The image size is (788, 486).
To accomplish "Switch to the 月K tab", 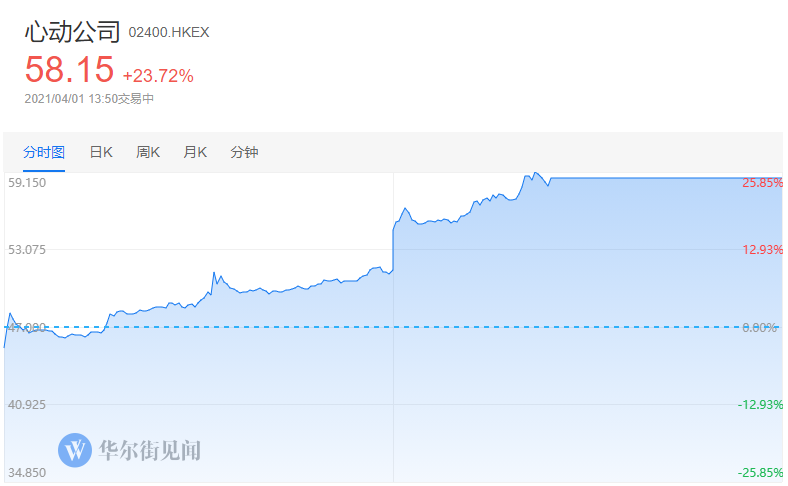I will [x=195, y=152].
